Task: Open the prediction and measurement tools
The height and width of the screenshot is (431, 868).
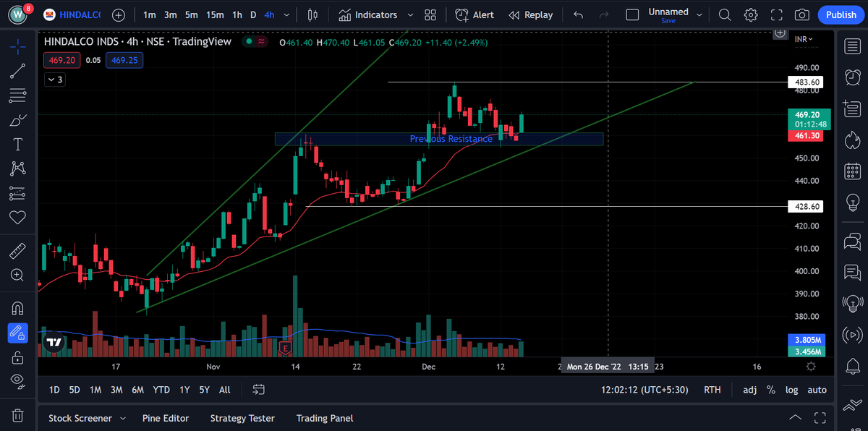Action: 18,193
